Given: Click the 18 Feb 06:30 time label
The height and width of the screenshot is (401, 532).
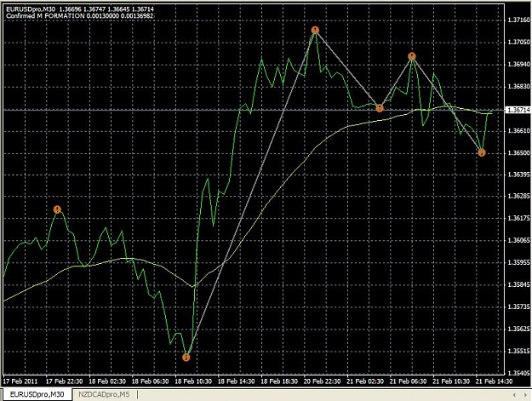Looking at the screenshot, I should [150, 381].
